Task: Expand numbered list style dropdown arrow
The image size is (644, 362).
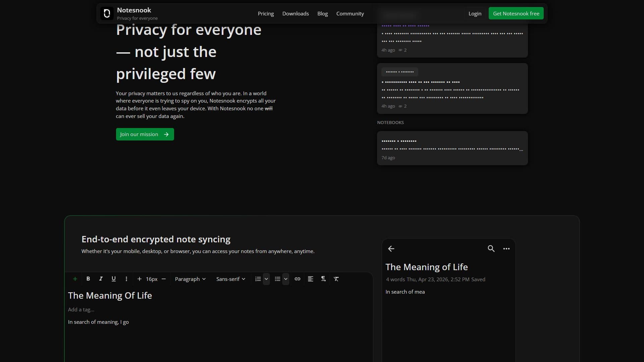Action: click(x=266, y=279)
